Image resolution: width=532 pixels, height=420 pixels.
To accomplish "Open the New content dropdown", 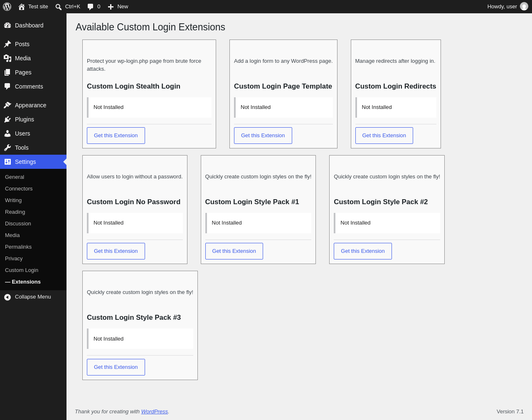I will coord(118,7).
